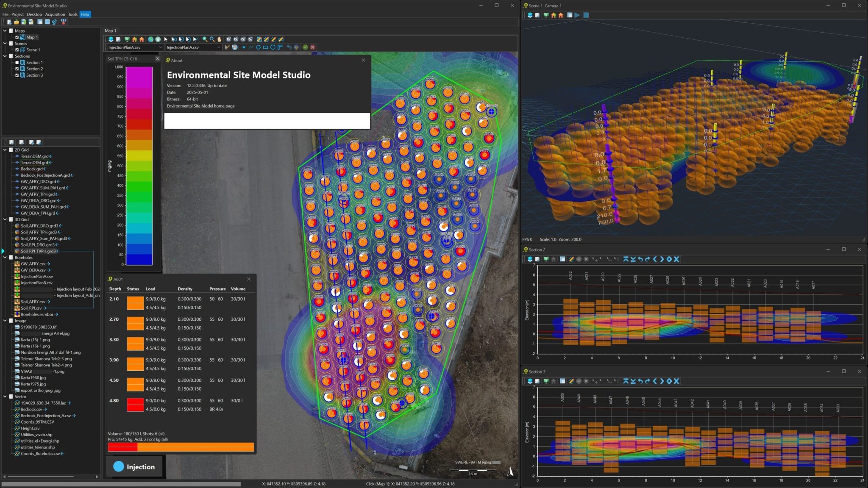Click the play button in Scene 1 toolbar
Screen dimensions: 868x488
[577, 15]
